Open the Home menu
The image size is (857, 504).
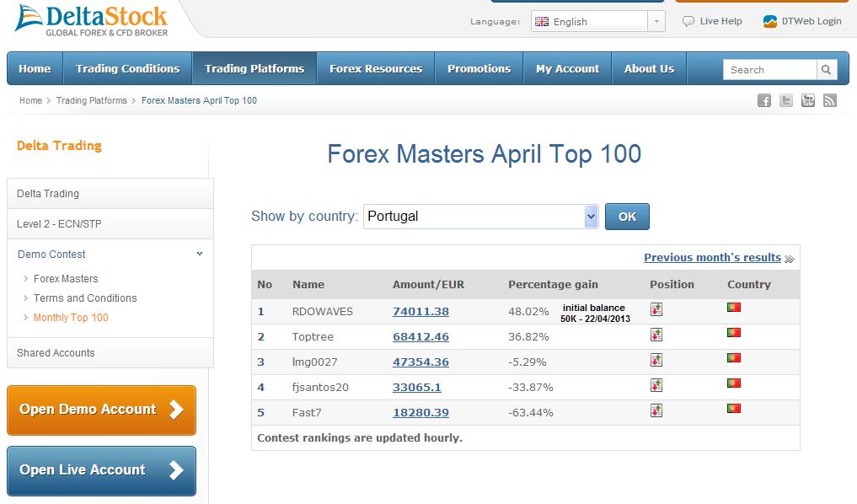tap(35, 68)
